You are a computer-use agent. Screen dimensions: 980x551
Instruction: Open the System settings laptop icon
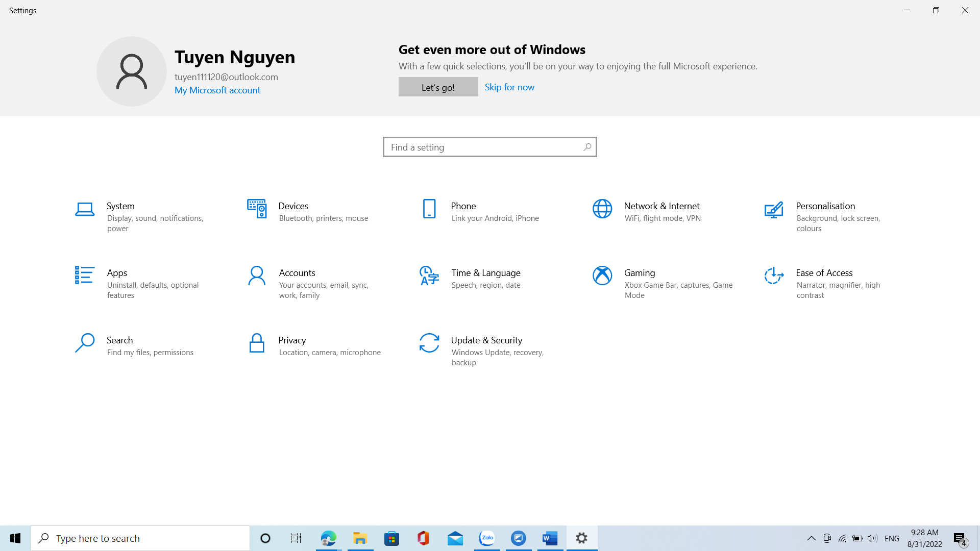[85, 209]
